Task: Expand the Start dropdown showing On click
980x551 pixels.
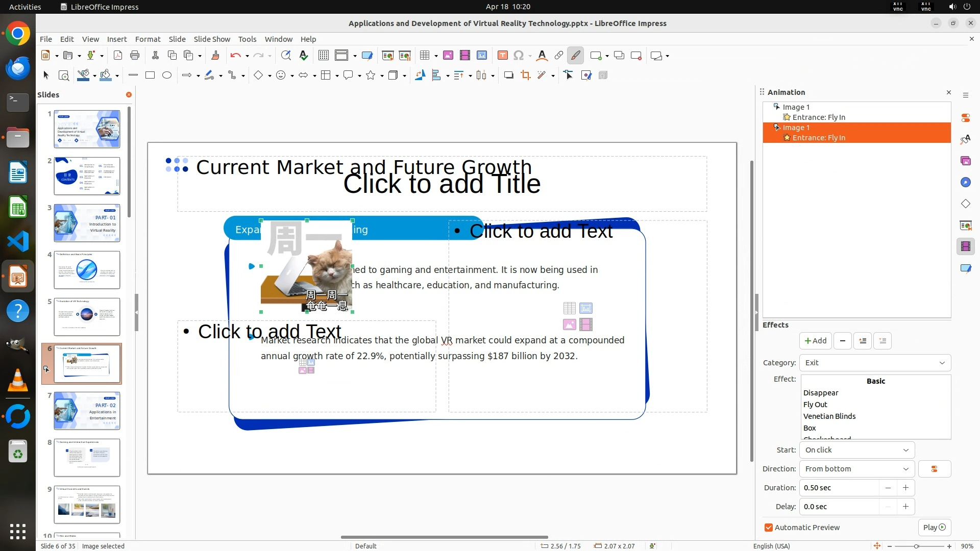Action: 856,450
